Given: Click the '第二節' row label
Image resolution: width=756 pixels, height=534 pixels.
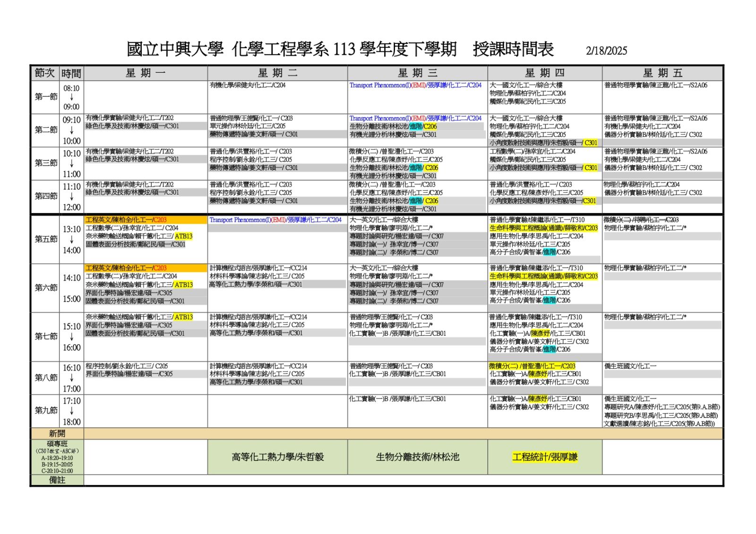Looking at the screenshot, I should (46, 130).
